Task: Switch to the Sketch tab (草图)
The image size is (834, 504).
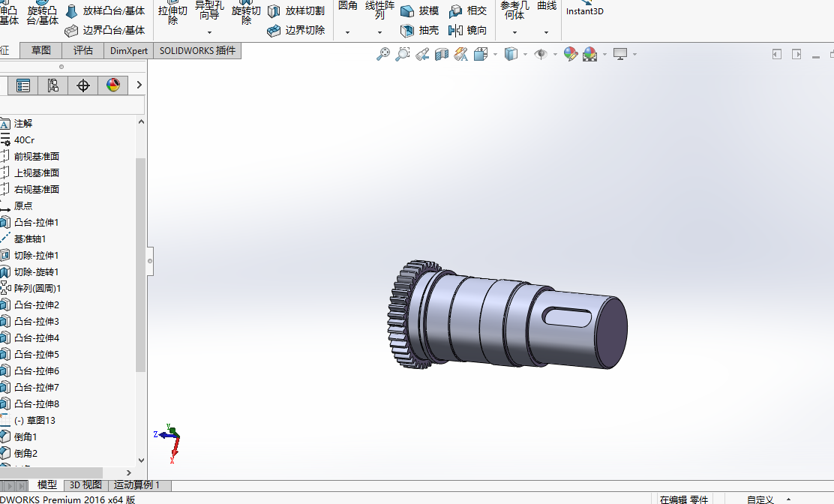Action: 41,50
